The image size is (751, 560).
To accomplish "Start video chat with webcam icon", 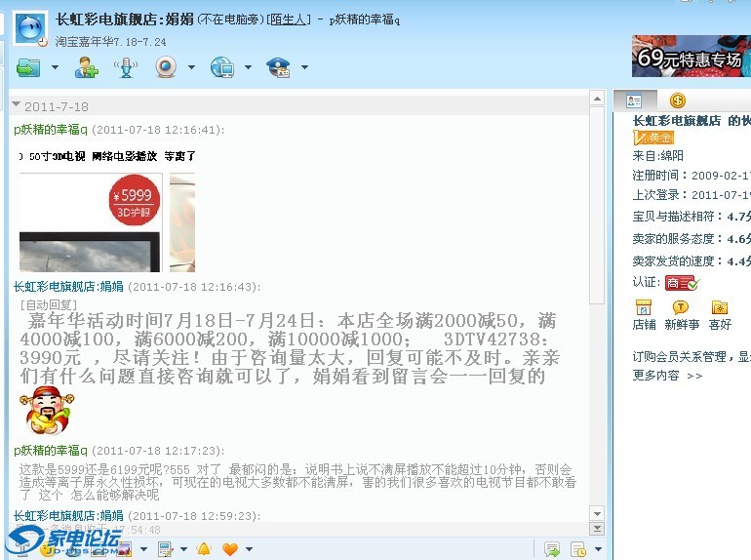I will pos(165,67).
